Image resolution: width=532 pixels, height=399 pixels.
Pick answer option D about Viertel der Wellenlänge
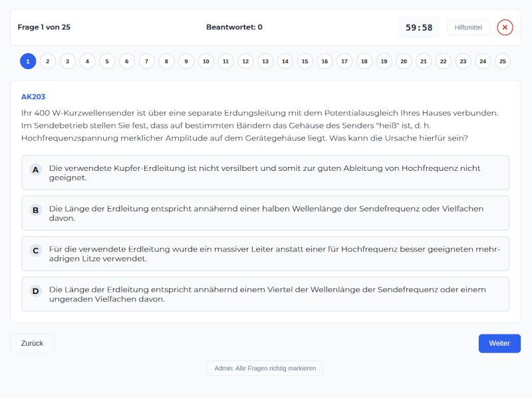point(266,293)
